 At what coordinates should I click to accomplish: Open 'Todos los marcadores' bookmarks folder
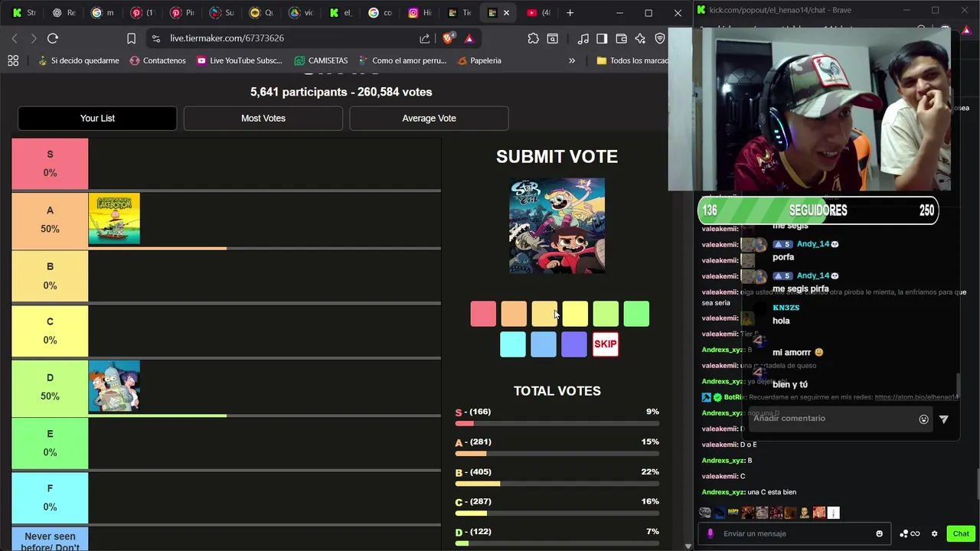632,60
